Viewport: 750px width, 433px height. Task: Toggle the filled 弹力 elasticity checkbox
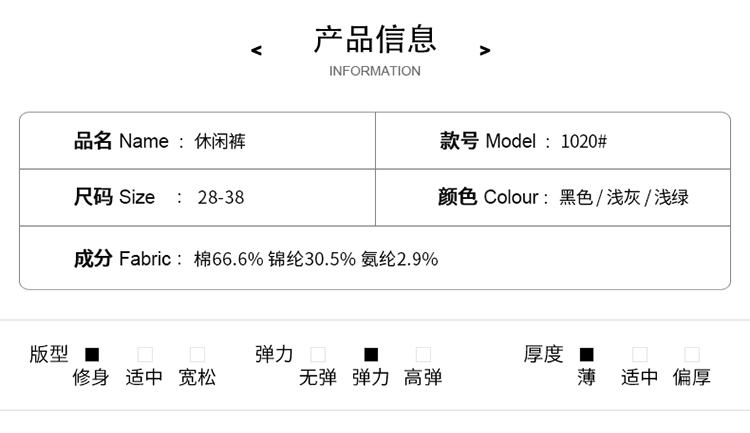pos(371,354)
